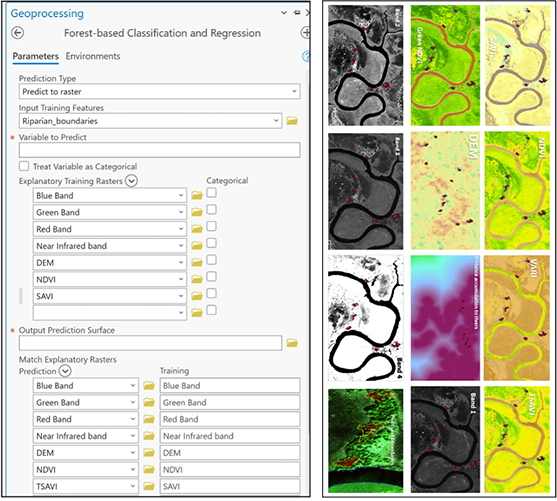Image resolution: width=557 pixels, height=501 pixels.
Task: Check Categorical box for DEM
Action: 211,260
